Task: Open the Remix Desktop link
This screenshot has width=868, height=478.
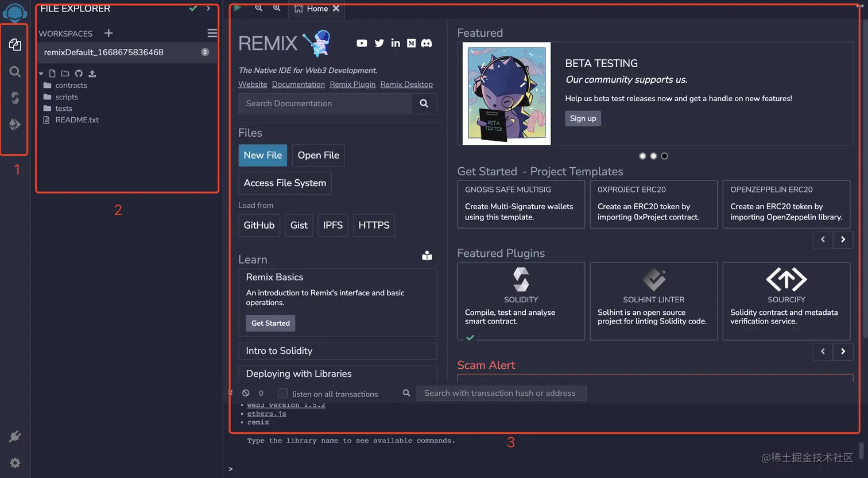Action: (406, 84)
